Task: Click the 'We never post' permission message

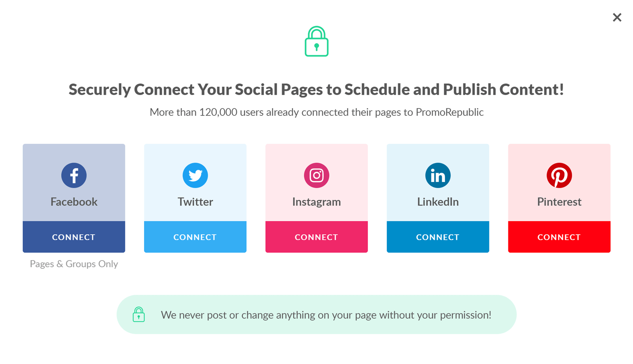Action: click(x=326, y=315)
